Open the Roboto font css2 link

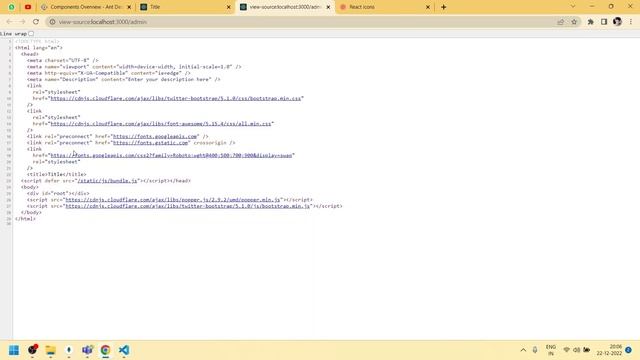point(171,156)
